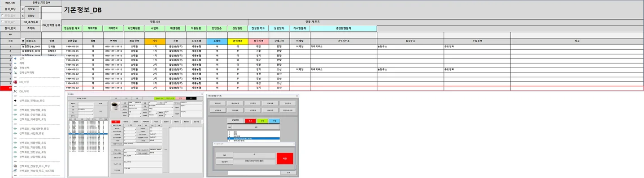Run 선택회원_매출현황_로딩 menu item
The width and height of the screenshot is (644, 178).
coord(33,143)
